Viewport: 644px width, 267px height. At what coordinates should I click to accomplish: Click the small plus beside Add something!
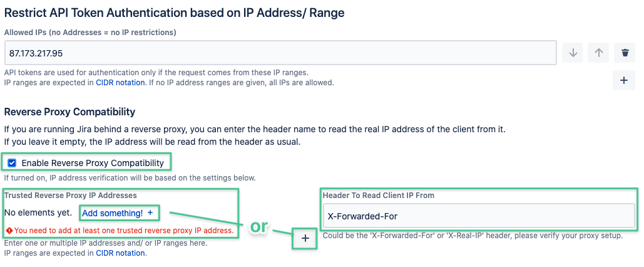(150, 212)
